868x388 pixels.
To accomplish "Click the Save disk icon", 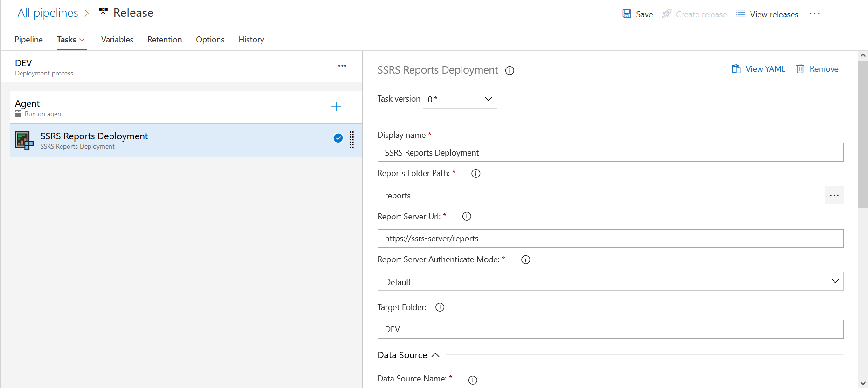I will [627, 14].
